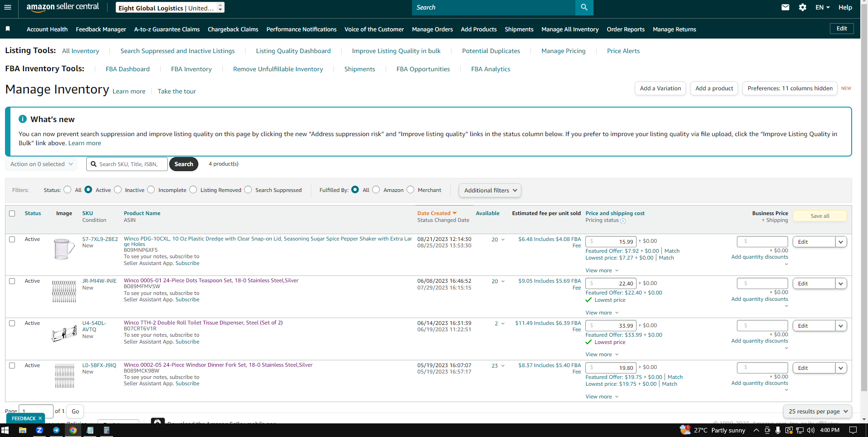Click the Save all button

[820, 216]
